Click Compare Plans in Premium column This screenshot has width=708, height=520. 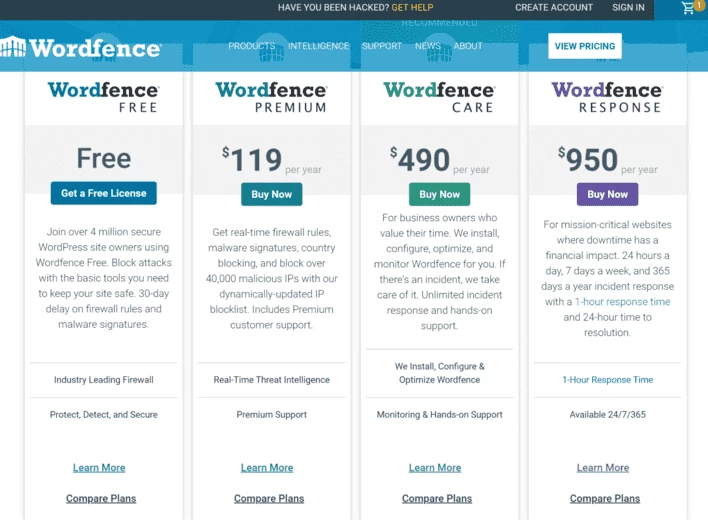coord(269,499)
